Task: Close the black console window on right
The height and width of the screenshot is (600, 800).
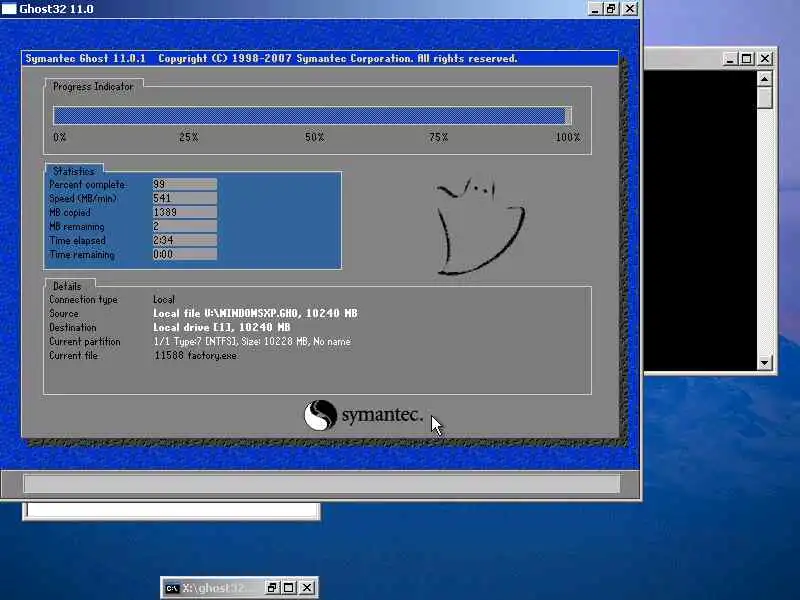Action: 765,59
